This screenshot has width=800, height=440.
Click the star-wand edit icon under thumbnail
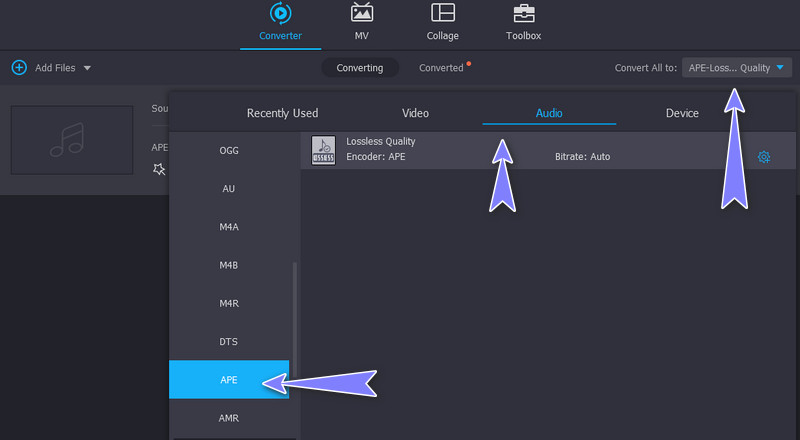(x=158, y=169)
